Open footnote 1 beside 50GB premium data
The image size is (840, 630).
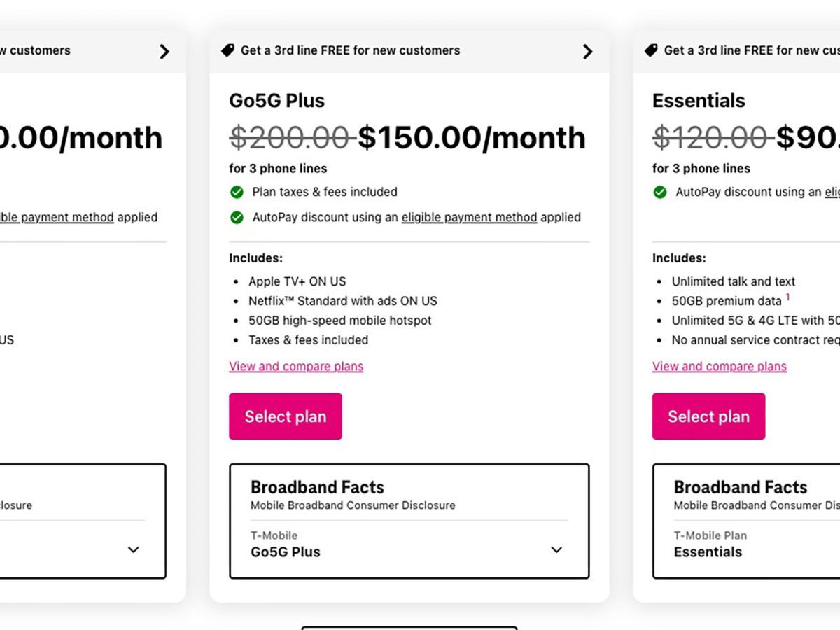pos(787,297)
